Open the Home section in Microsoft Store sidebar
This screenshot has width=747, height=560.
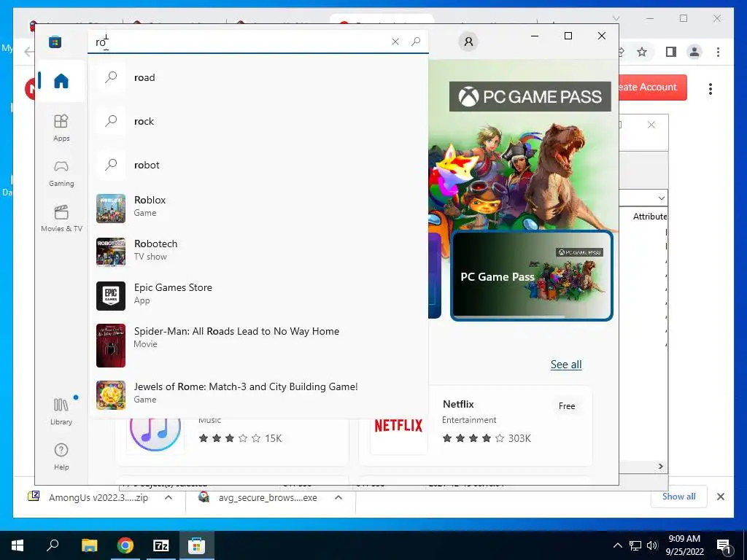click(x=61, y=81)
